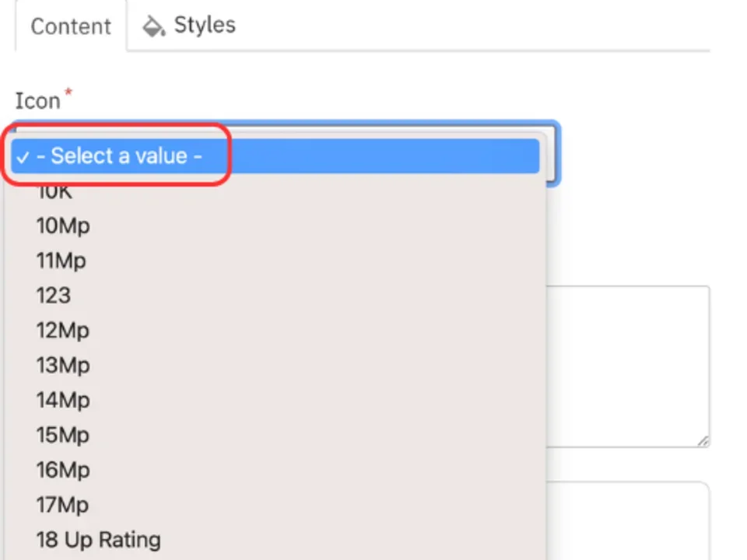Image resolution: width=747 pixels, height=560 pixels.
Task: Click the Icon field label
Action: (x=37, y=100)
